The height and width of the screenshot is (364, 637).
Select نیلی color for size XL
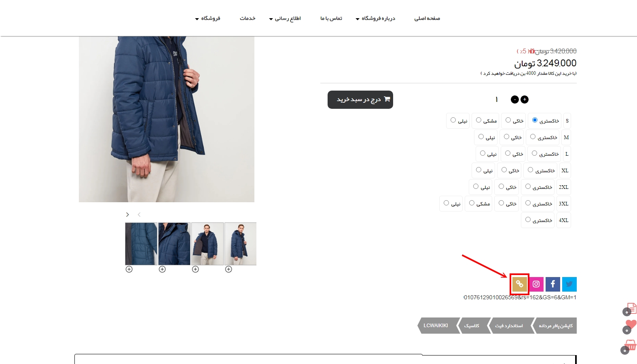point(478,170)
